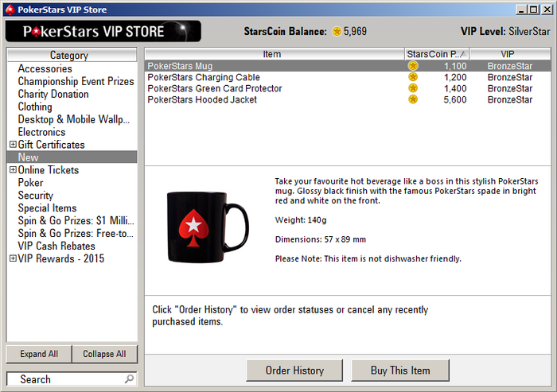Sort by the VIP column header

(510, 54)
